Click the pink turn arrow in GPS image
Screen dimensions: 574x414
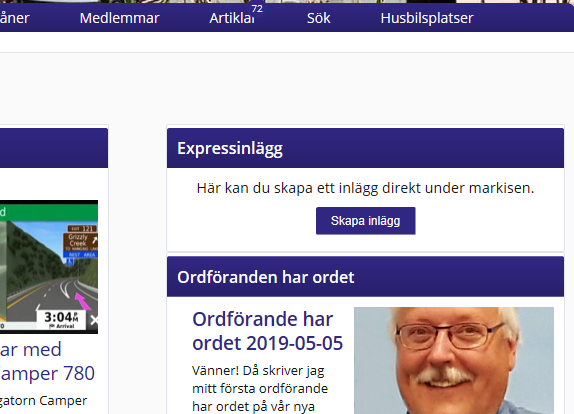(83, 301)
